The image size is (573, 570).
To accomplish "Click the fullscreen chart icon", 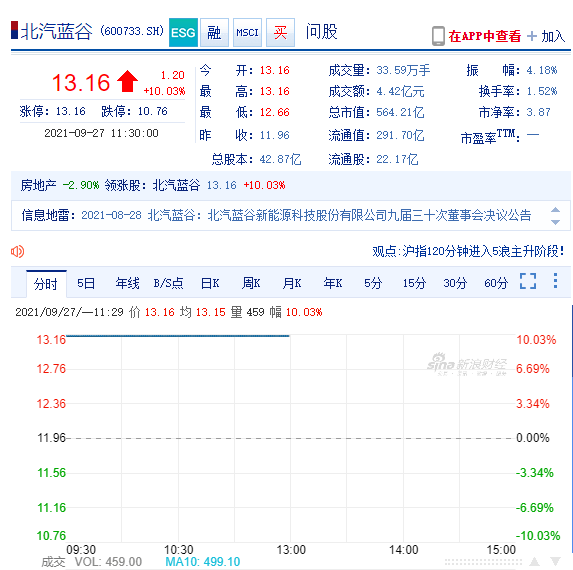I will 528,281.
